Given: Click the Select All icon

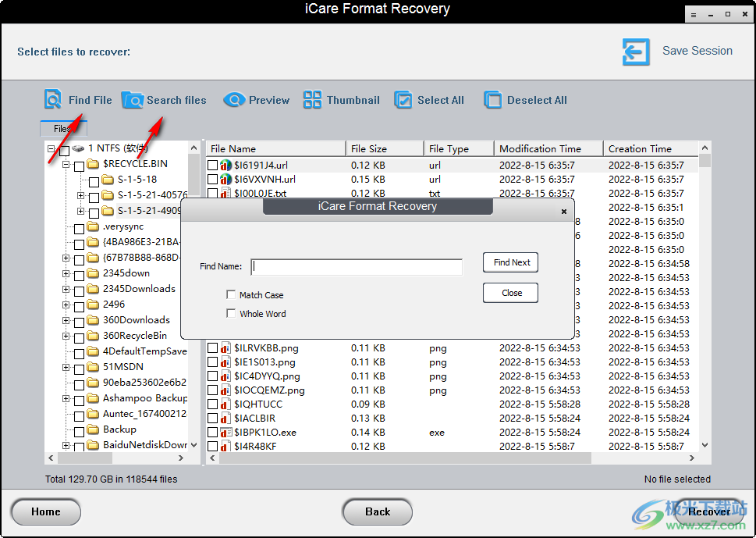Looking at the screenshot, I should [403, 100].
